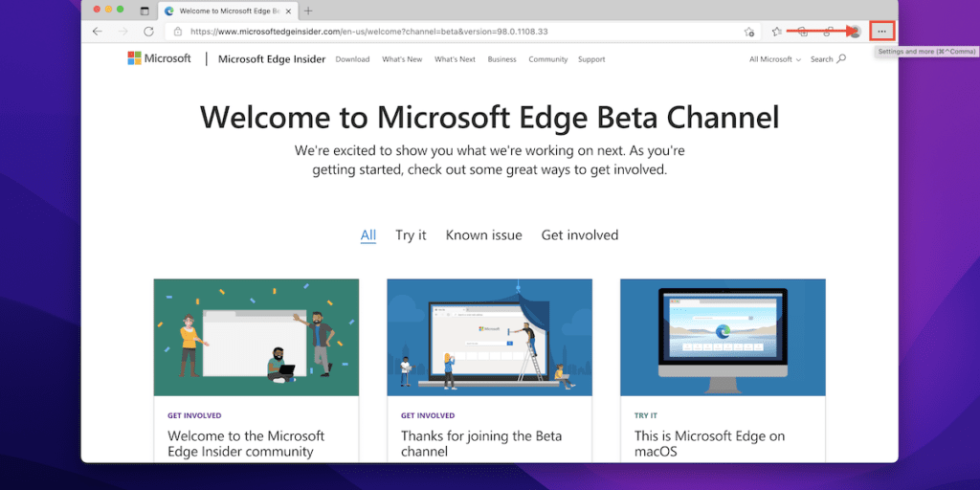The image size is (980, 490).
Task: Click the Welcome to Microsoft Edge Beta Channel heading
Action: (489, 118)
